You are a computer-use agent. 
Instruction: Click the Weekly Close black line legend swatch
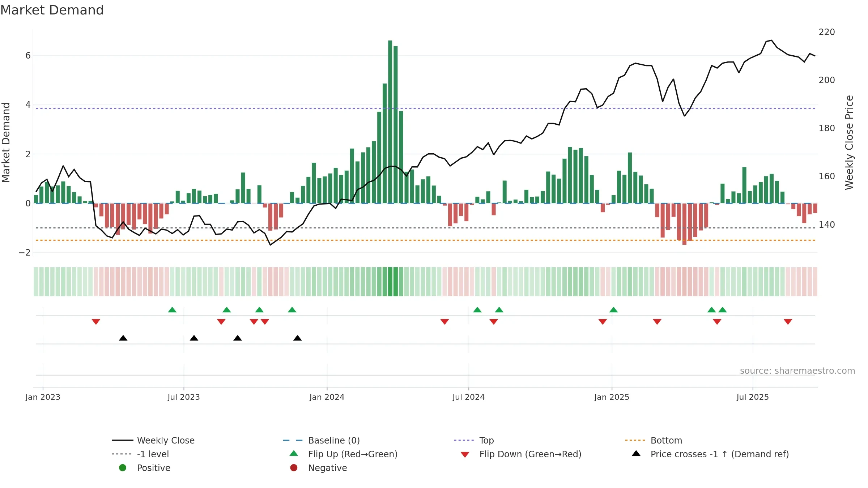coord(122,440)
